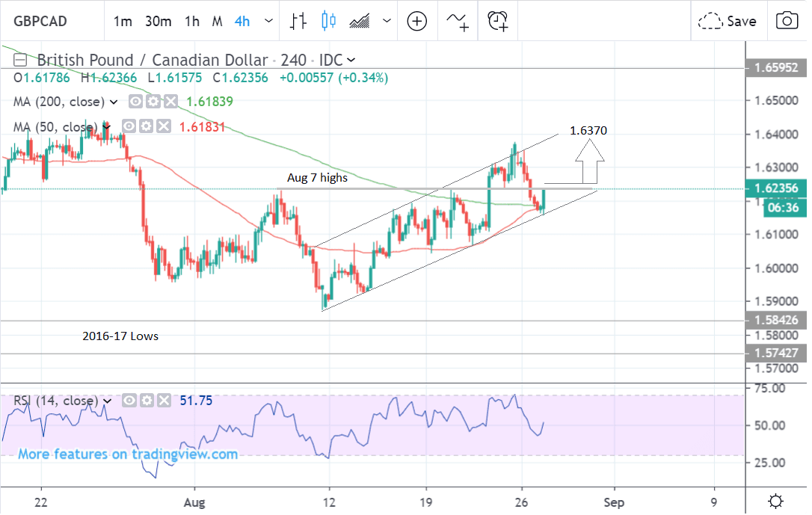Create an alert with alarm clock icon
Screen dimensions: 812x515
[498, 21]
